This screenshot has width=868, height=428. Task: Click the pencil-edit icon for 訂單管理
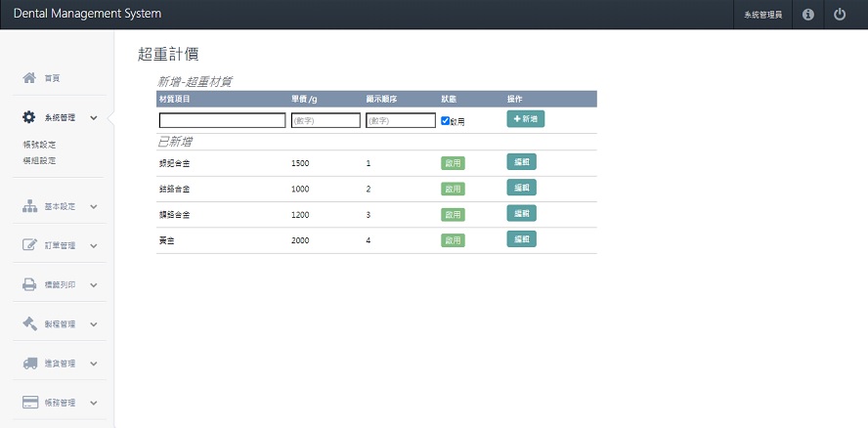pyautogui.click(x=29, y=245)
